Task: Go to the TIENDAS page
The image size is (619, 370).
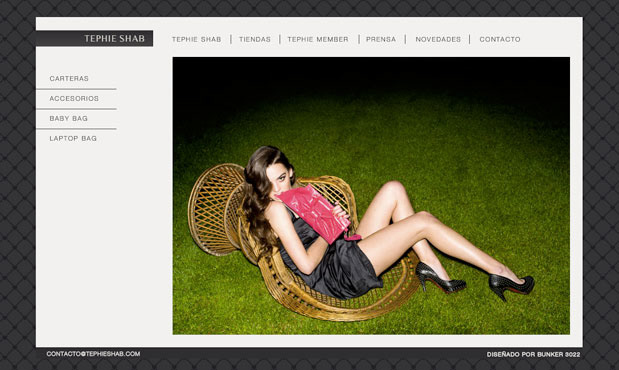Action: pos(255,39)
